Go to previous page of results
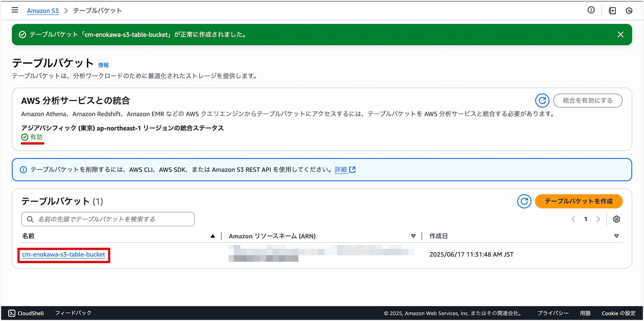Image resolution: width=644 pixels, height=321 pixels. 573,219
